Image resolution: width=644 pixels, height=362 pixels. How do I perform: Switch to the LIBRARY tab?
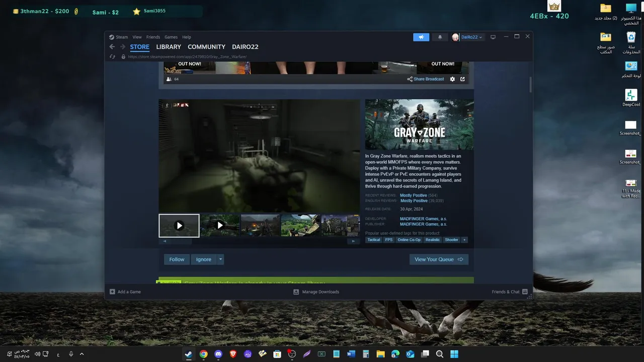[169, 47]
